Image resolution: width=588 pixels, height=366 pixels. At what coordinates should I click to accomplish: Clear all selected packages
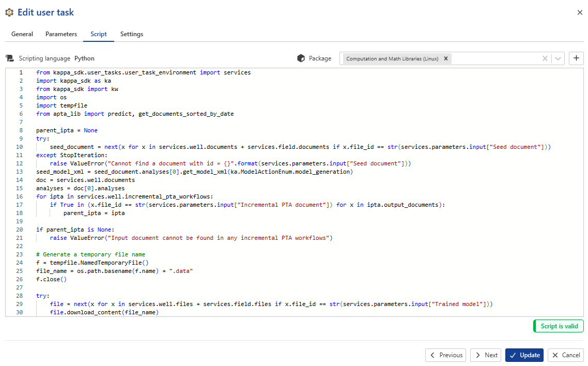coord(545,58)
